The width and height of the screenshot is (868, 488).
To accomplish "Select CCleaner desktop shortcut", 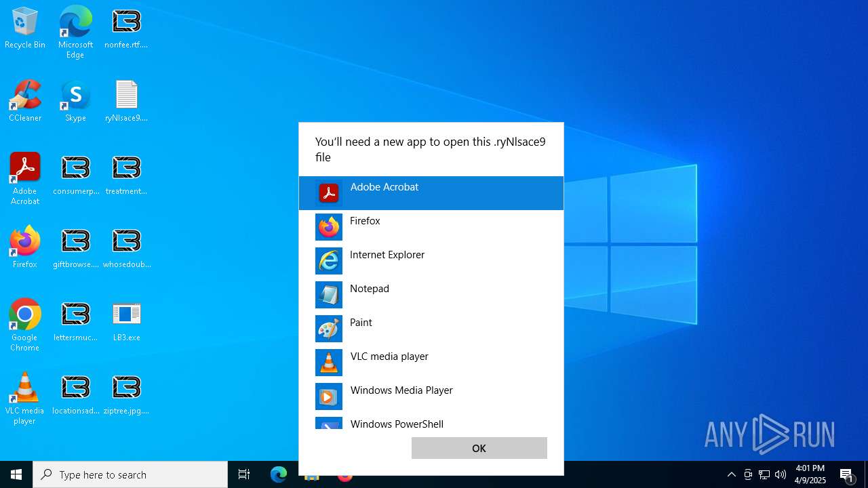I will point(25,101).
